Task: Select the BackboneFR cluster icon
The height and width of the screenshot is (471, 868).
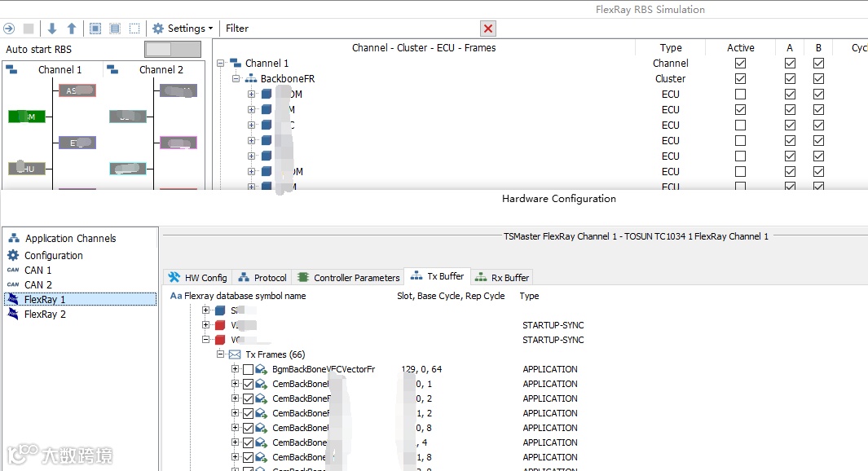Action: pyautogui.click(x=251, y=78)
